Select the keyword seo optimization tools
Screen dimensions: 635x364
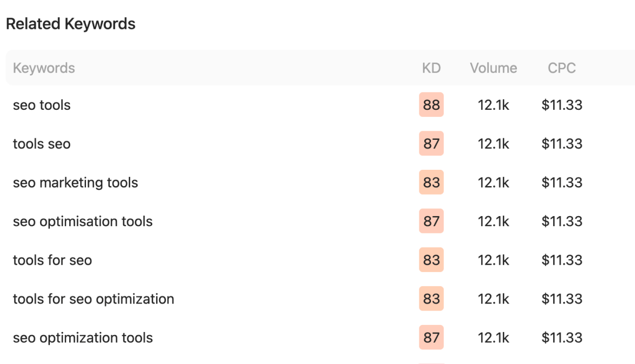pos(82,337)
